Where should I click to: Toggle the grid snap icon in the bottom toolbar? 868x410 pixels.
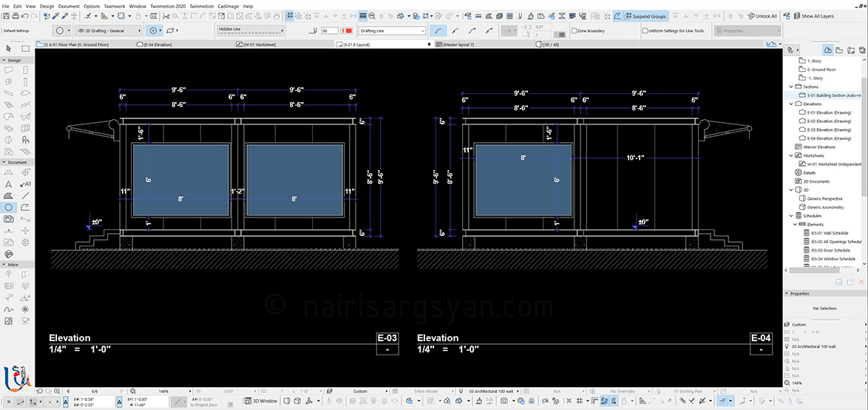click(578, 400)
